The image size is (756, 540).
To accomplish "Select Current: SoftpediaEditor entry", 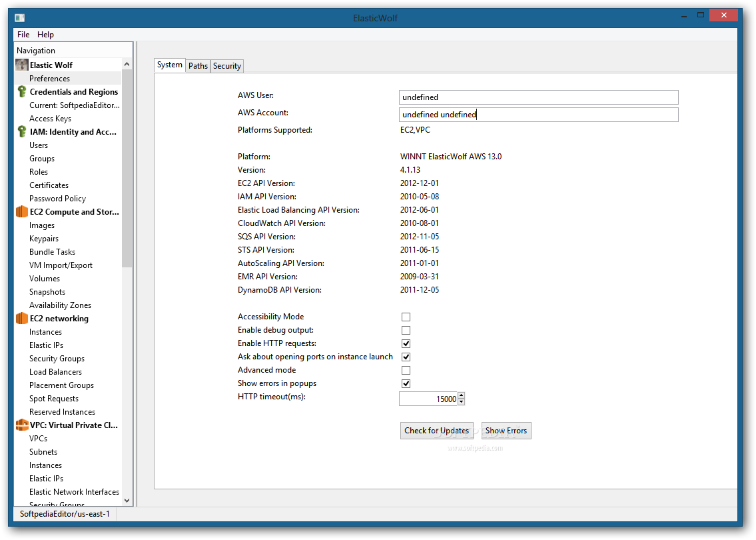I will [74, 105].
